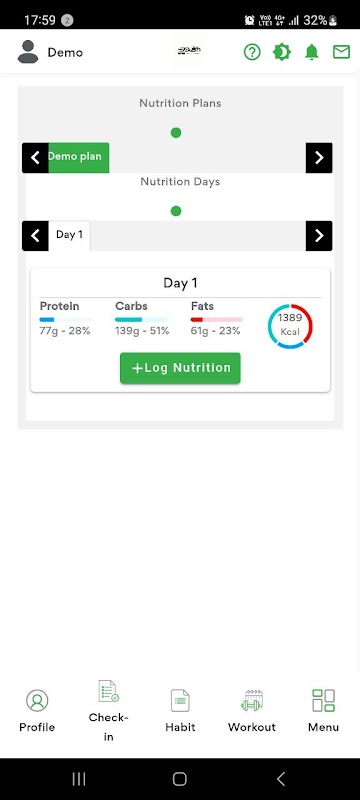The image size is (360, 800).
Task: Open messages envelope icon
Action: coord(341,52)
